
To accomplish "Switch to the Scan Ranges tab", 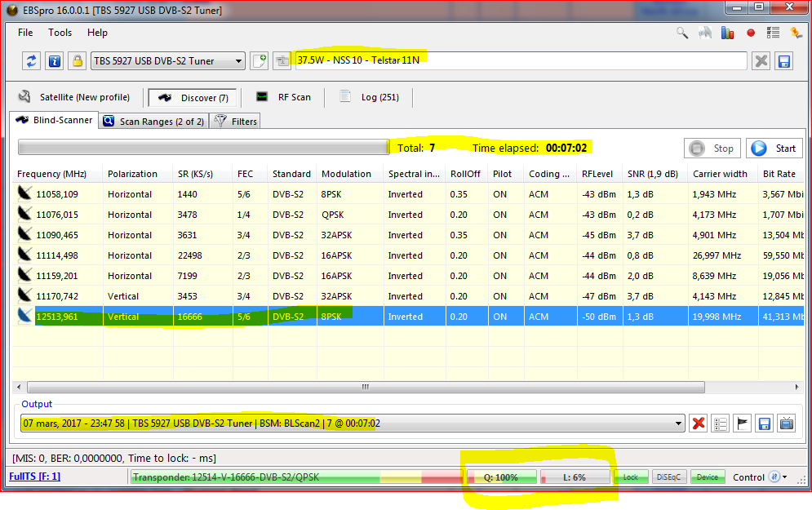I will tap(152, 122).
